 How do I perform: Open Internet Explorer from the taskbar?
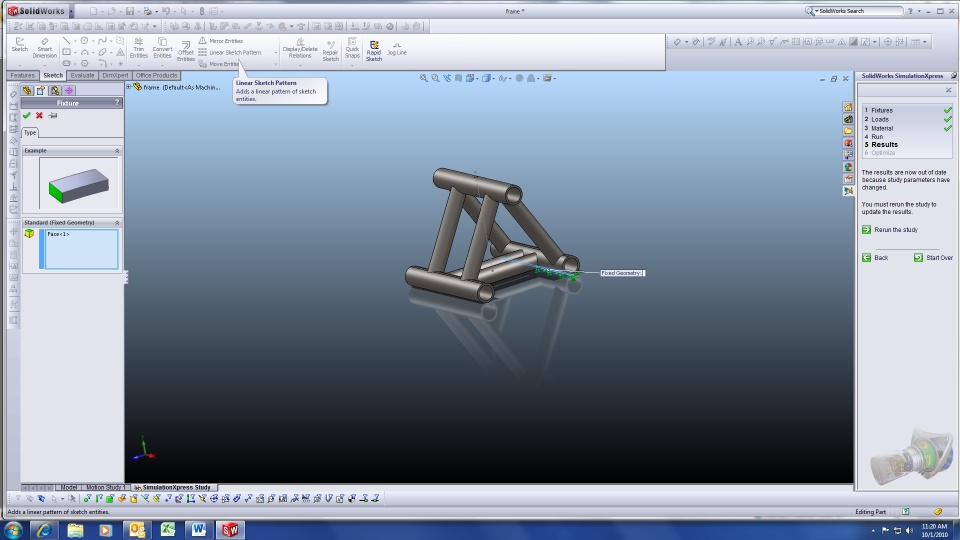pyautogui.click(x=44, y=530)
